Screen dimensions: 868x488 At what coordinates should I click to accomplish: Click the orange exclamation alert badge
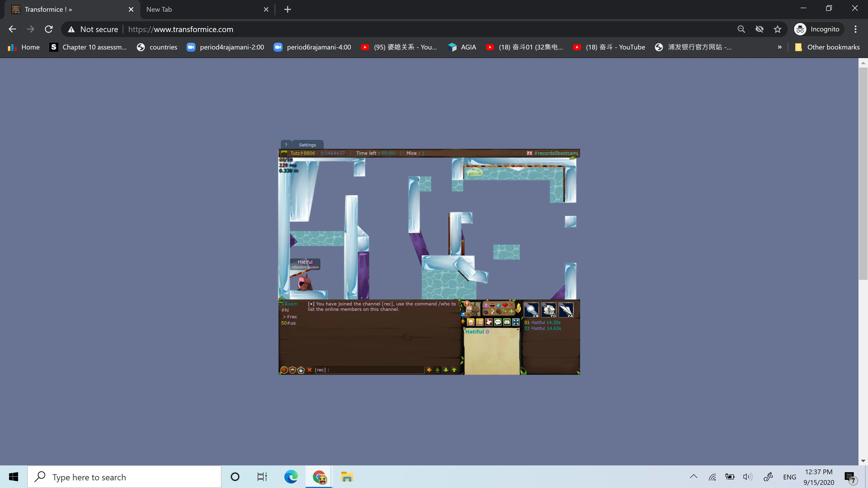pyautogui.click(x=467, y=304)
